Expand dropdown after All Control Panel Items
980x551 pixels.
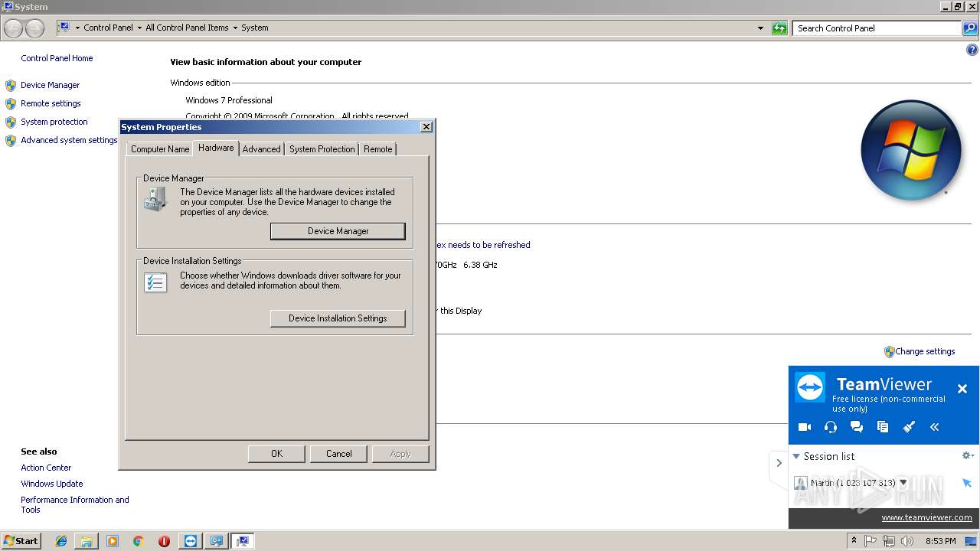(235, 28)
